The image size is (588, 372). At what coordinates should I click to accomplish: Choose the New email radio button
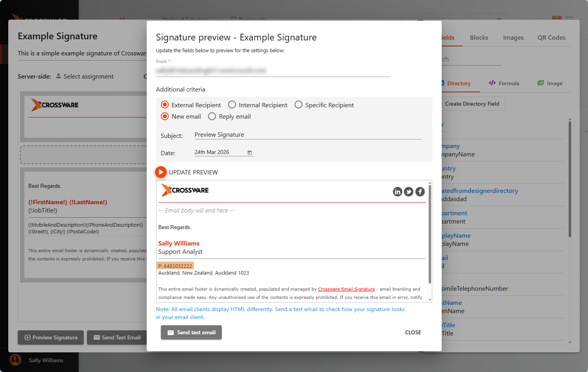coord(165,117)
